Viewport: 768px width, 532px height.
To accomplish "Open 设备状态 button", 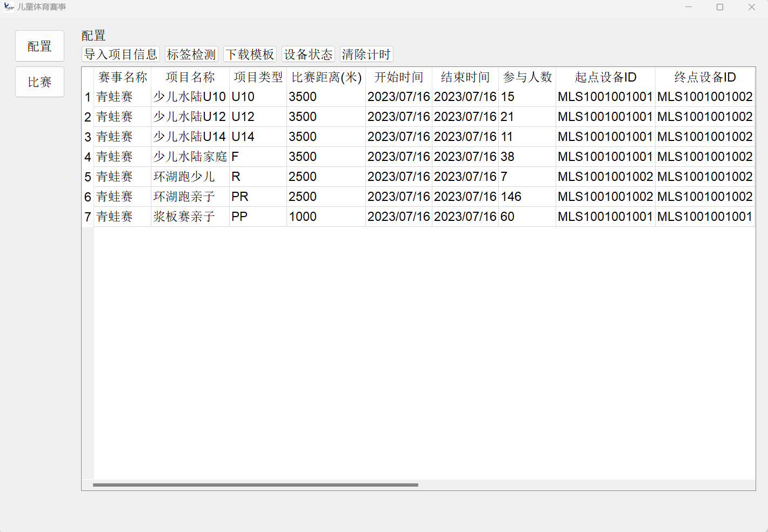I will (x=309, y=54).
